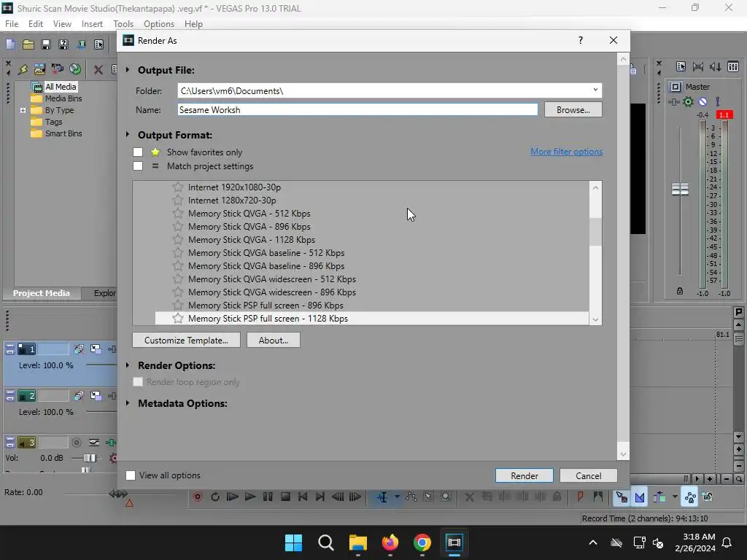
Task: Open More filter options link
Action: 566,152
